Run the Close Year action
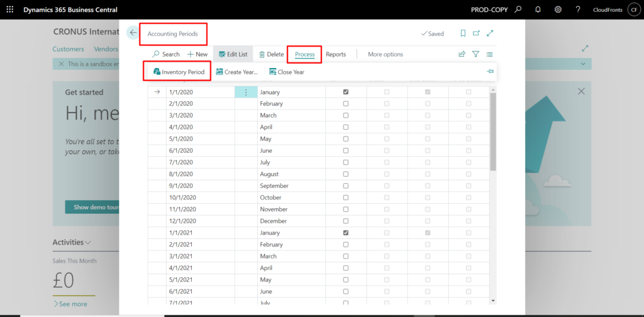 coord(287,72)
